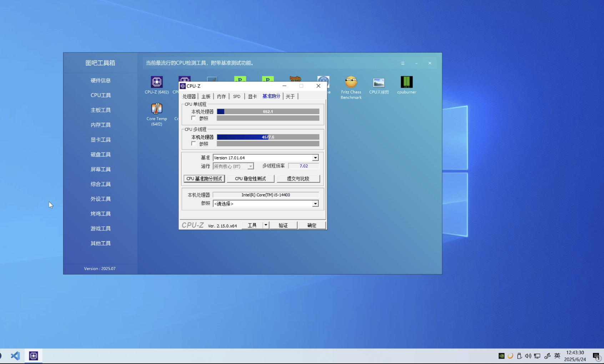Click the CPU multithread score progress bar
The height and width of the screenshot is (364, 604).
point(268,137)
